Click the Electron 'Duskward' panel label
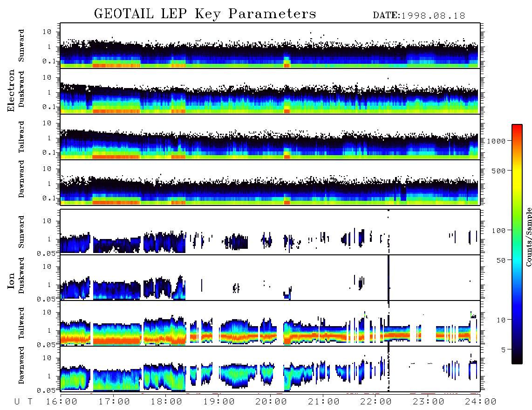This screenshot has width=532, height=410. point(21,89)
